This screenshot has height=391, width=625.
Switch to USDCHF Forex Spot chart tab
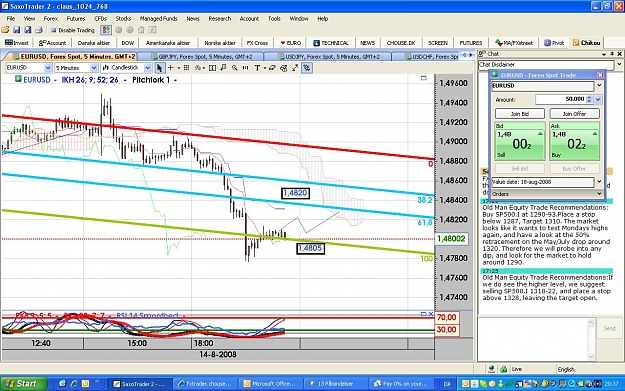point(431,57)
